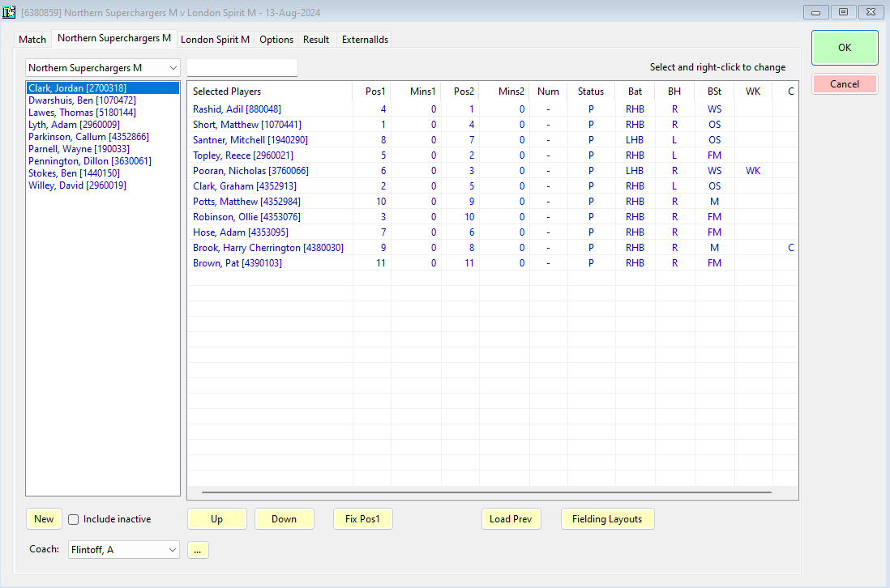Click the WK cell for Pooran, Nicholas
This screenshot has width=890, height=588.
pos(753,171)
